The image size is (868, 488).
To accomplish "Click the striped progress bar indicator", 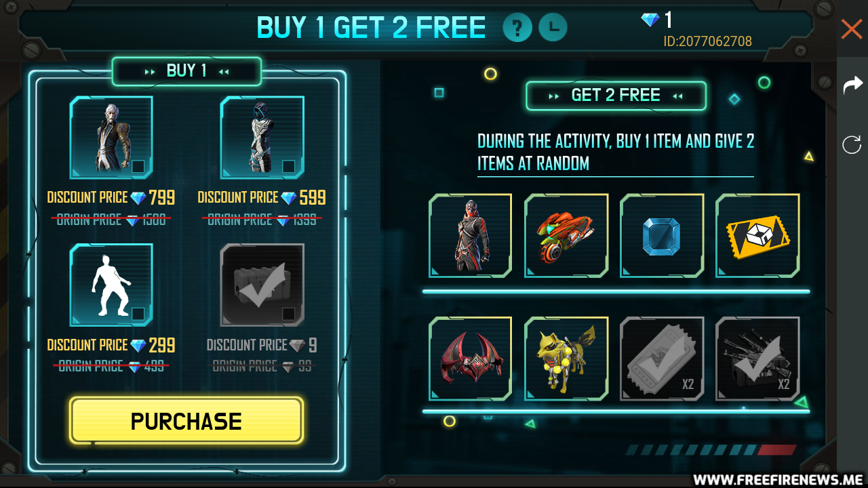I will pyautogui.click(x=710, y=450).
